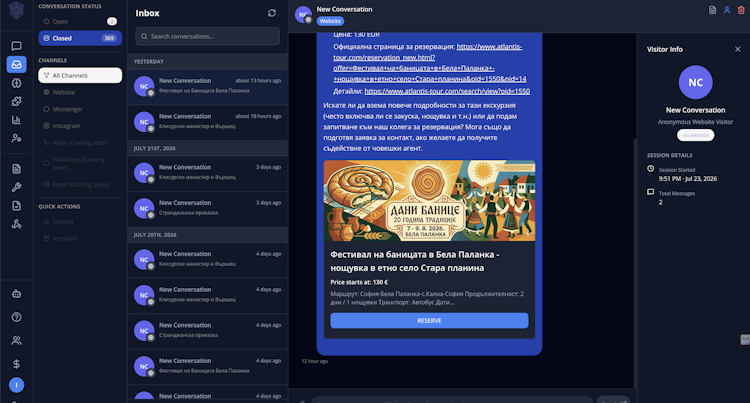Open 3 days ago Клисурски манастир conversation

coord(208,173)
